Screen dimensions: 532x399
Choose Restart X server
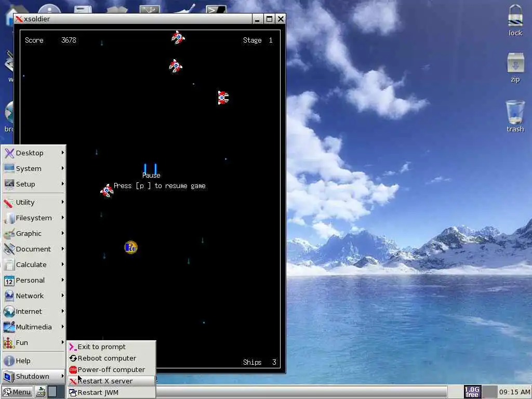(111, 381)
